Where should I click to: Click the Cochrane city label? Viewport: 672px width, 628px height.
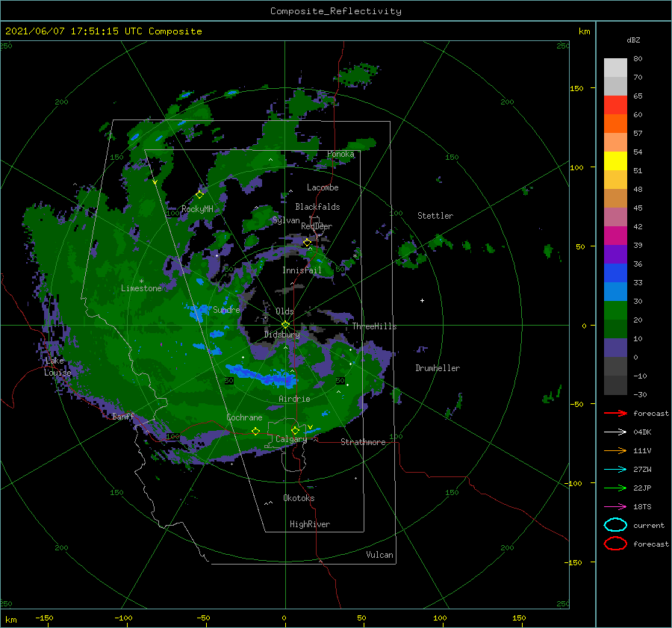tap(244, 417)
